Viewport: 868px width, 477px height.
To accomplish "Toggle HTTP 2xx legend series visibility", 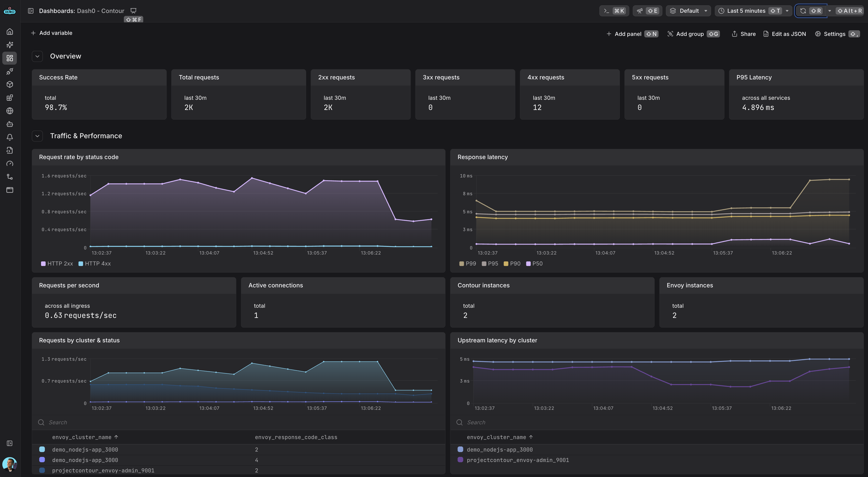I will [57, 264].
